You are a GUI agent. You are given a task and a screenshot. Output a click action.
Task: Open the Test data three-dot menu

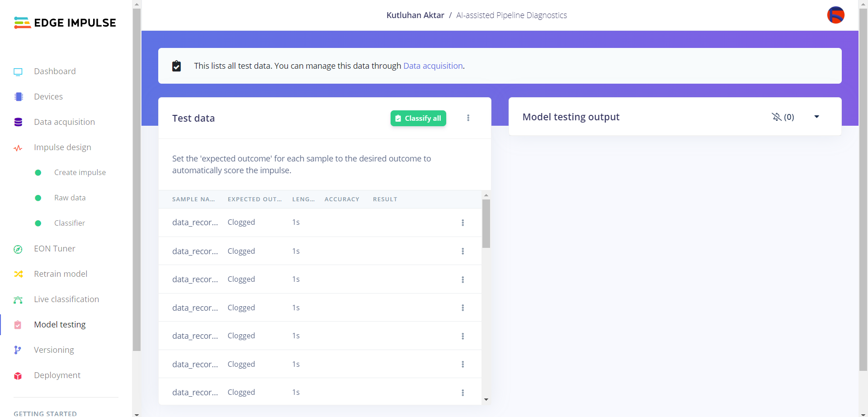pos(468,118)
